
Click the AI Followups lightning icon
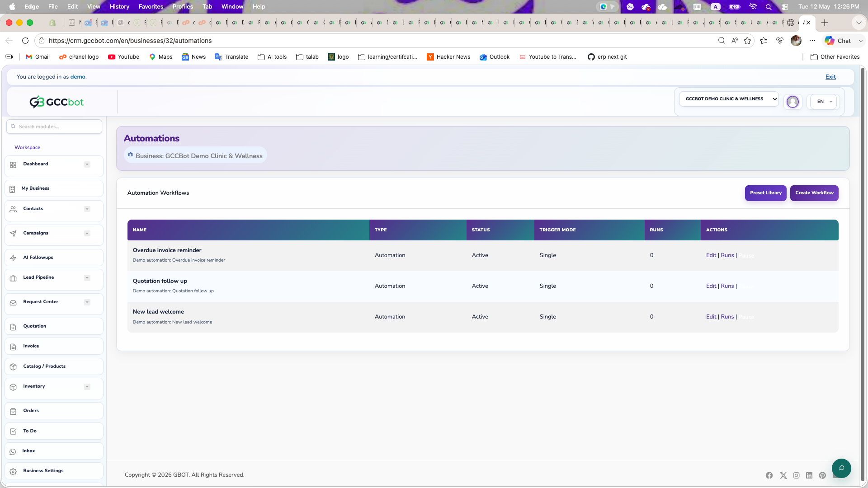[x=13, y=258]
